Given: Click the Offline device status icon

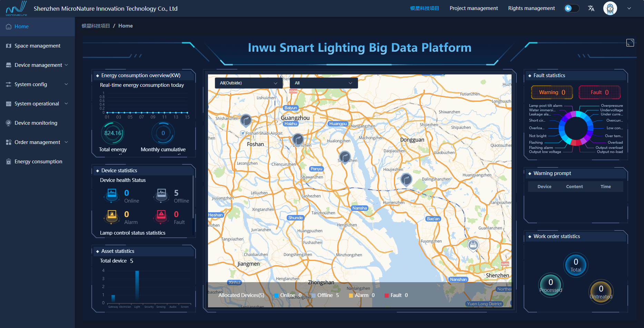Looking at the screenshot, I should point(161,195).
